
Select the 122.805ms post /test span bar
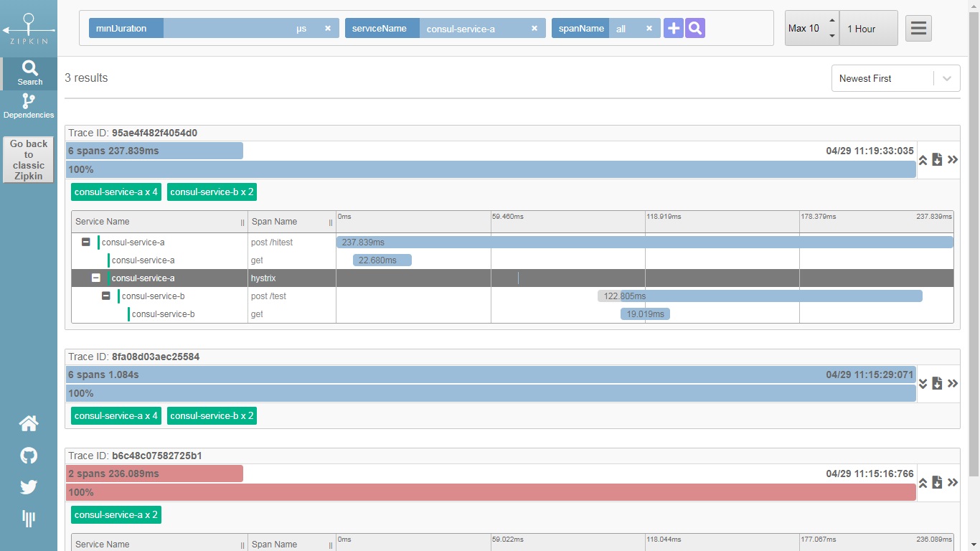tap(760, 296)
